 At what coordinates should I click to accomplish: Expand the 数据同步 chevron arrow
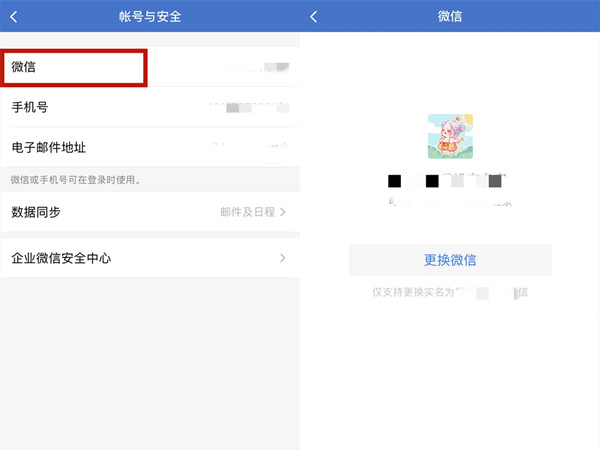point(283,212)
